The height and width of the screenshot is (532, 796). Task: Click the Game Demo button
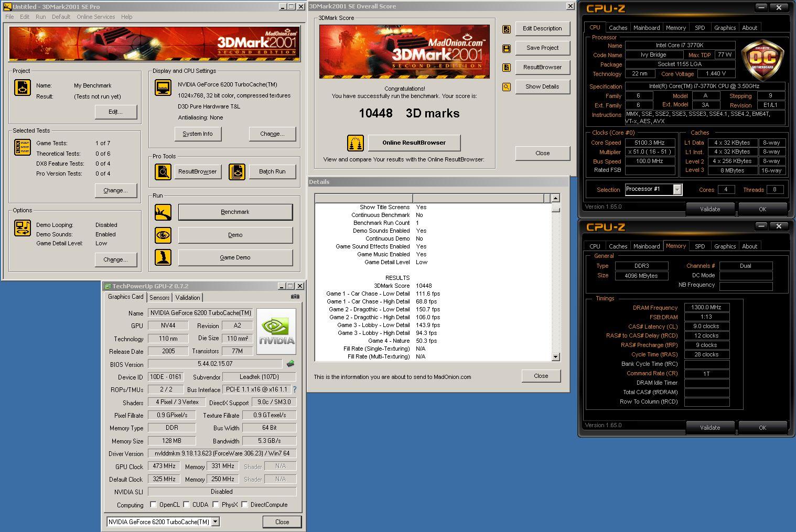point(235,257)
